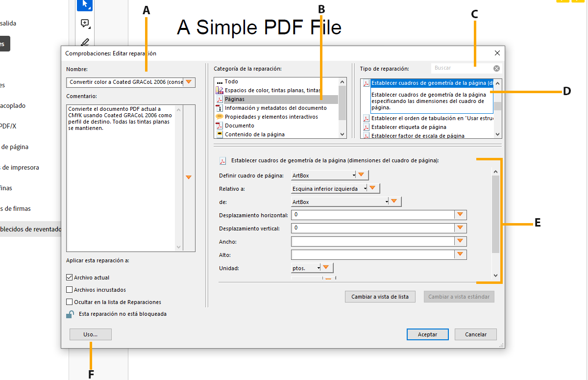This screenshot has width=588, height=380.
Task: Select the arrow selection tool in toolbar
Action: click(85, 5)
